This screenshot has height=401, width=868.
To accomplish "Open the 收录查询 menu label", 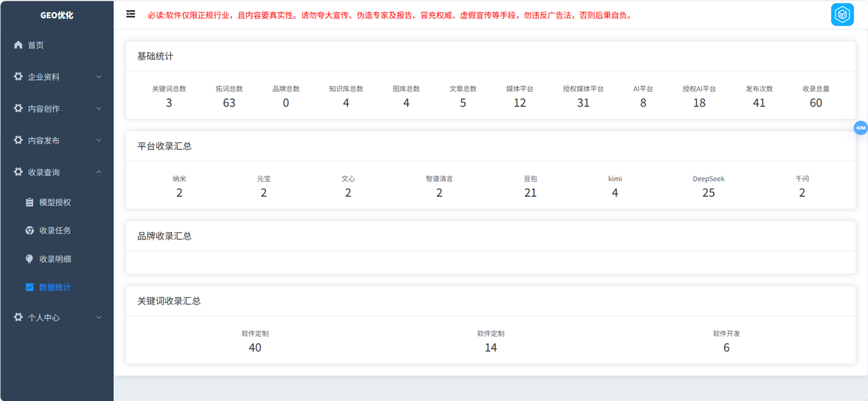I will pyautogui.click(x=43, y=173).
